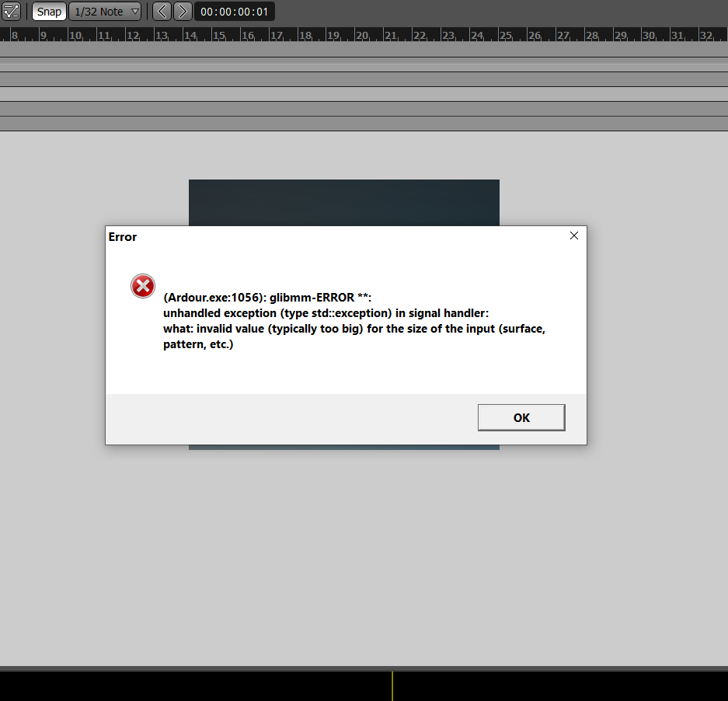Click the dark splash image above the dialog
Image resolution: width=728 pixels, height=701 pixels.
click(343, 202)
